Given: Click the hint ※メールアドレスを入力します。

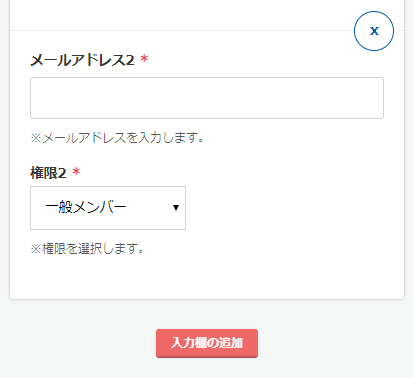Looking at the screenshot, I should click(117, 138).
